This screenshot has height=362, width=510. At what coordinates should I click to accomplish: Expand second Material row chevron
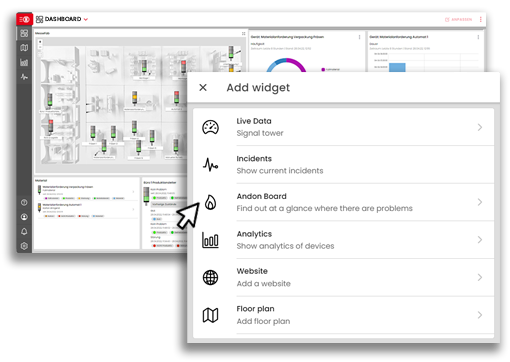pos(133,209)
